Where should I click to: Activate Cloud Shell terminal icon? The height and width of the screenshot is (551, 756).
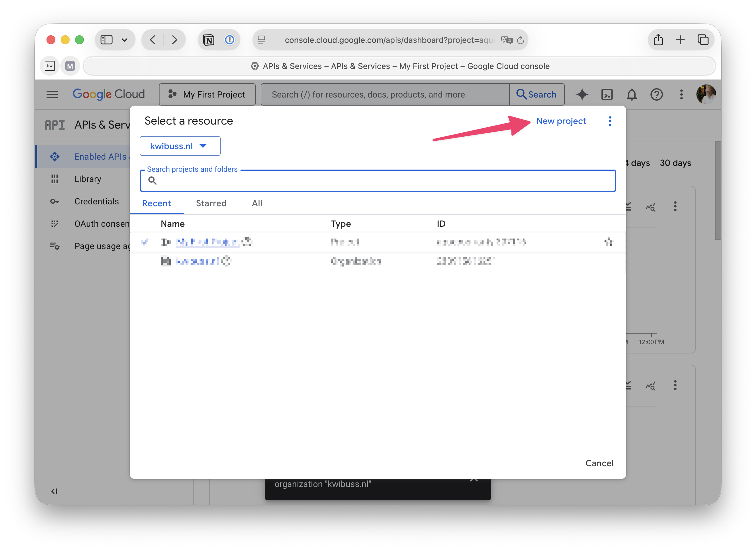pyautogui.click(x=607, y=95)
